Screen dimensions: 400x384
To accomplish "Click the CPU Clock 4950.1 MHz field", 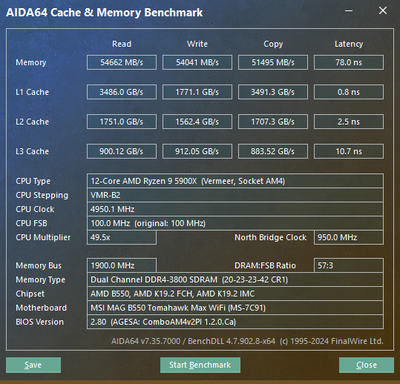I will [235, 209].
